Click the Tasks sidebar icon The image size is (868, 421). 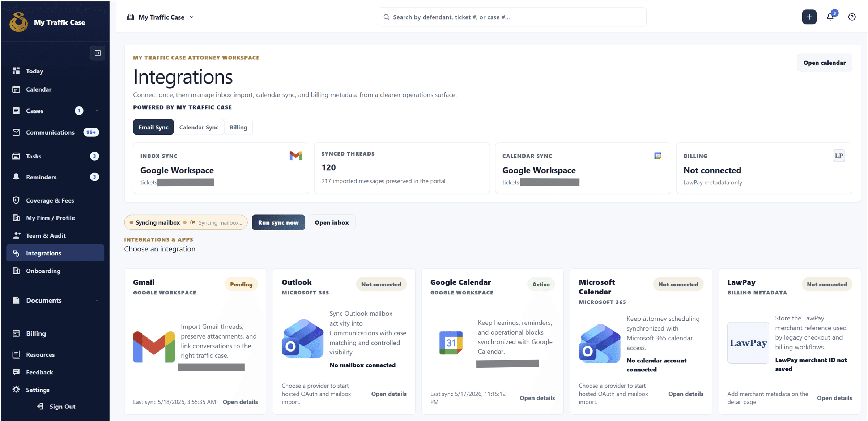[x=16, y=156]
